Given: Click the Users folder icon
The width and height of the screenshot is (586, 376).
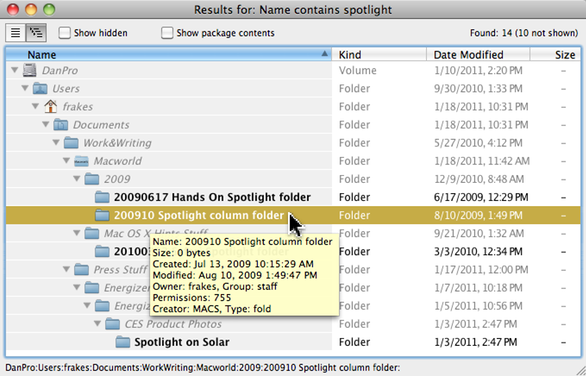Looking at the screenshot, I should click(x=40, y=89).
